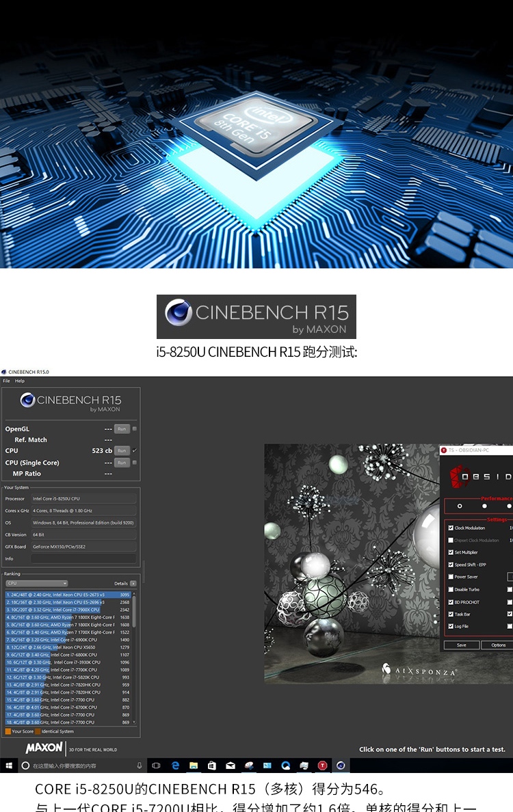This screenshot has height=812, width=513.
Task: Click the 523 cb CPU score
Action: [x=102, y=450]
